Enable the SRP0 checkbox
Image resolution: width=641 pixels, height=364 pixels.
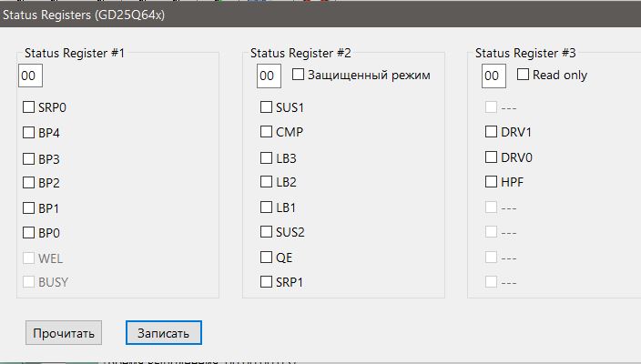click(30, 107)
